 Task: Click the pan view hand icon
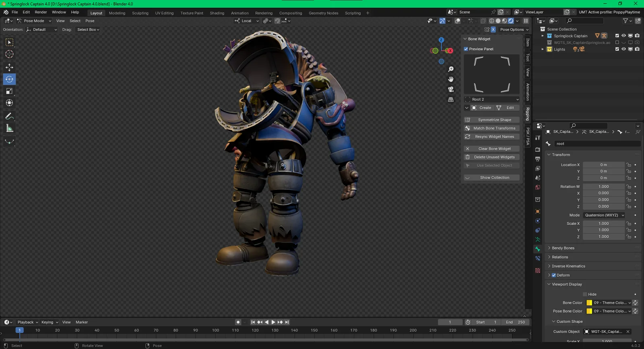point(451,79)
